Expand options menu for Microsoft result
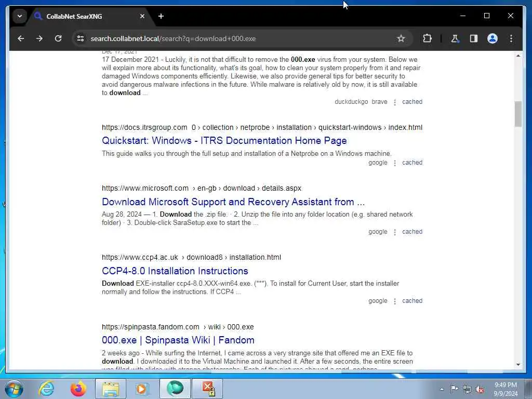The height and width of the screenshot is (399, 532). pyautogui.click(x=395, y=232)
